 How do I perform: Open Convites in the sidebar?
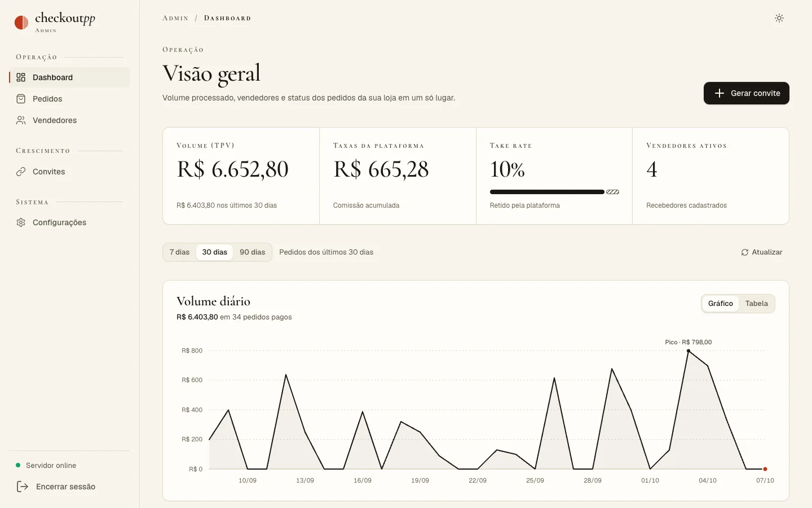(x=69, y=172)
